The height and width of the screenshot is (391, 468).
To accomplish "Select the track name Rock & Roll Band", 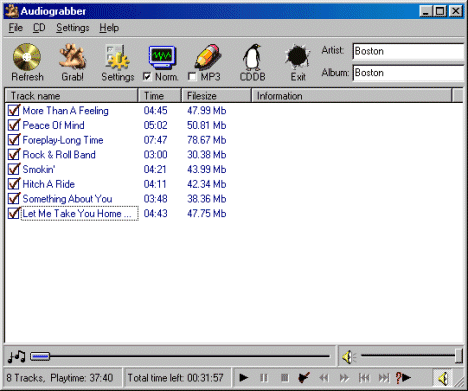I will click(x=59, y=155).
